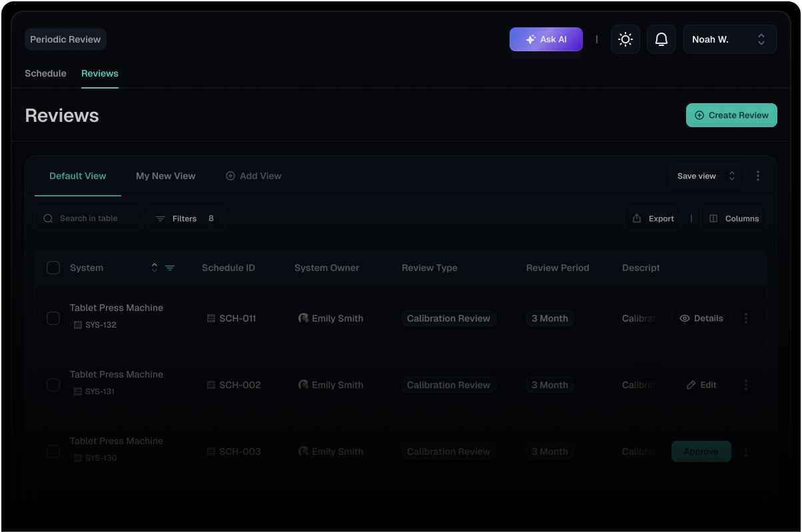This screenshot has height=532, width=802.
Task: Click Details button for SCH-011
Action: coord(701,318)
